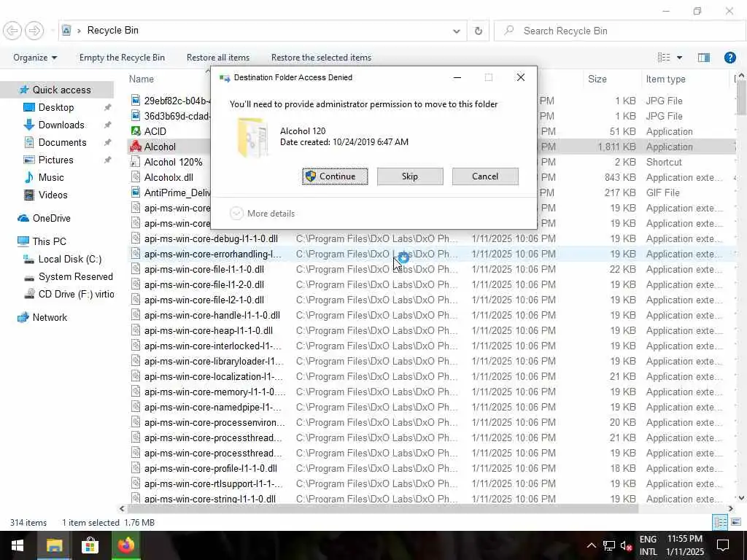Open System Reserved drive
This screenshot has width=747, height=560.
pos(75,276)
